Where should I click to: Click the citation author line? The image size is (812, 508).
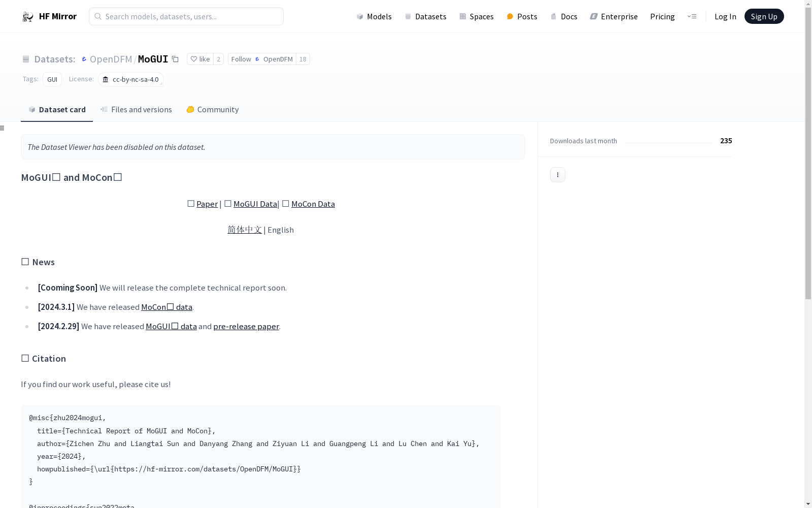258,443
